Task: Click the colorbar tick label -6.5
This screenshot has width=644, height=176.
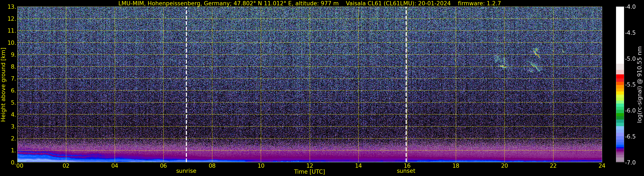Action: tap(630, 137)
